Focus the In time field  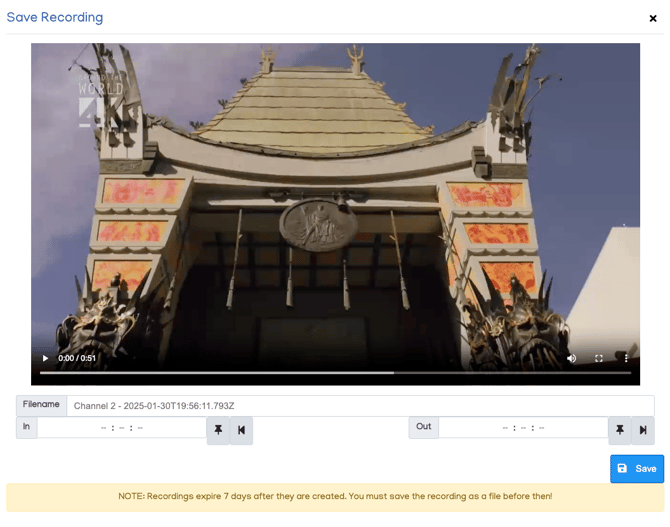click(x=122, y=428)
